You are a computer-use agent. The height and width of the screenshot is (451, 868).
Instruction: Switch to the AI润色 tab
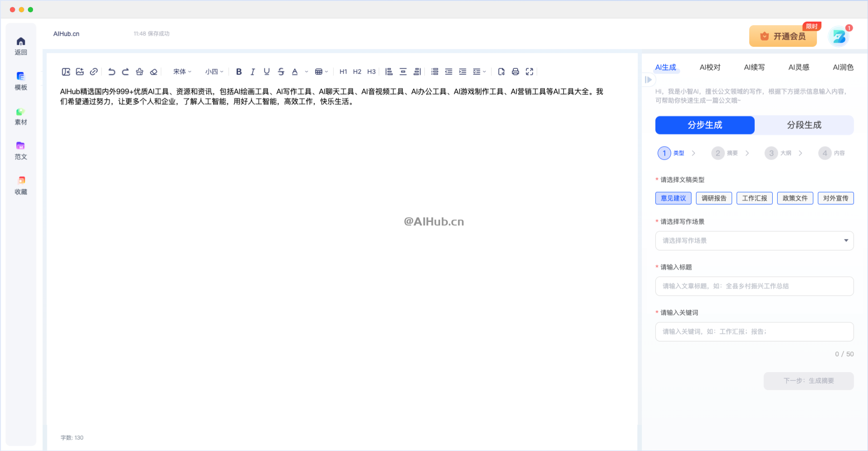coord(843,67)
